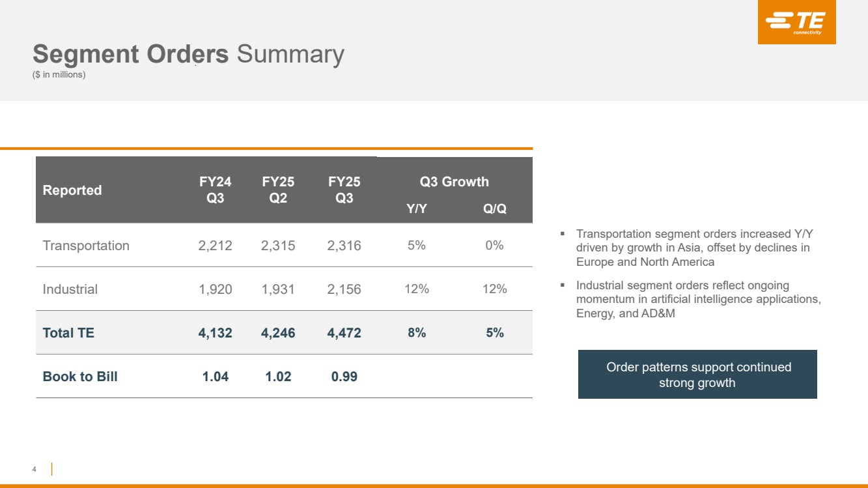Viewport: 868px width, 488px height.
Task: Click the 'Order patterns support continued strong growth' box
Action: (x=697, y=375)
